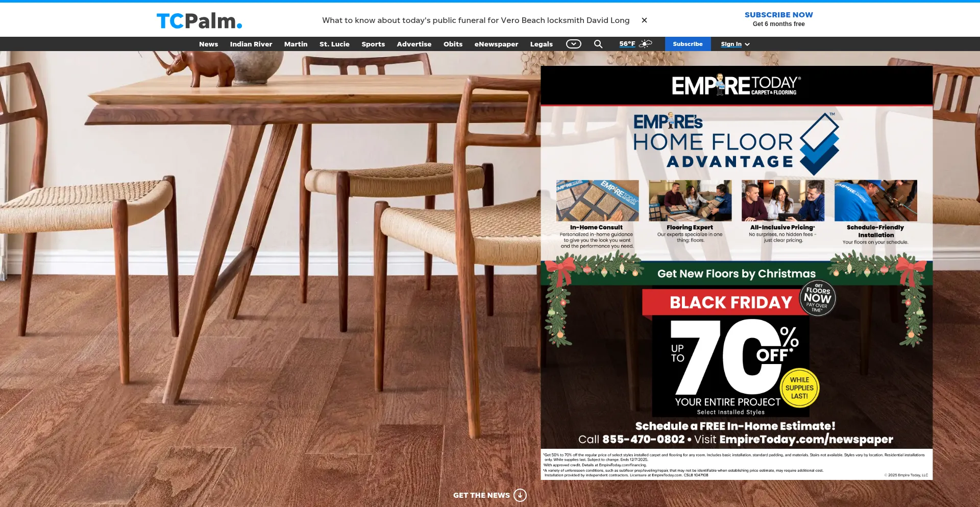This screenshot has width=980, height=507.
Task: Expand the Sign In dropdown
Action: [x=735, y=44]
